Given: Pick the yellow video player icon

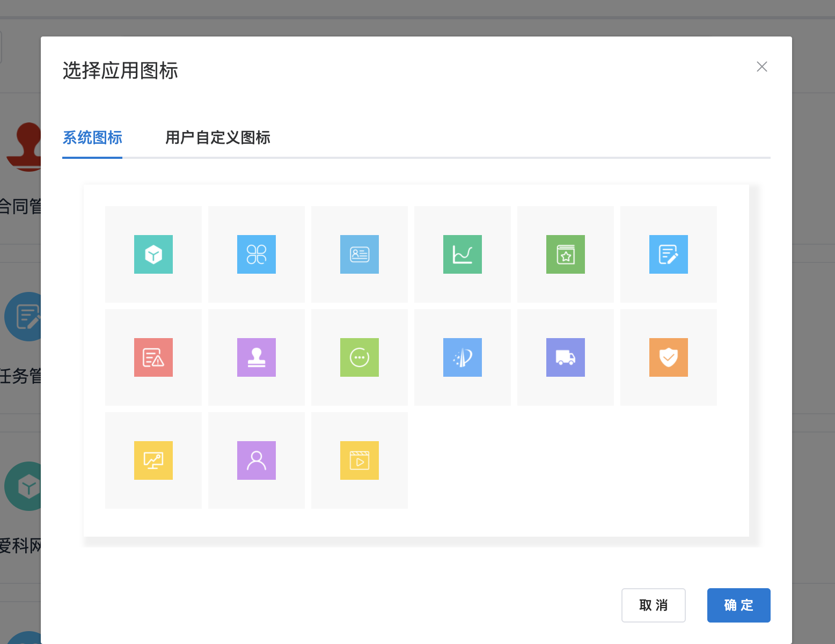Looking at the screenshot, I should [360, 460].
